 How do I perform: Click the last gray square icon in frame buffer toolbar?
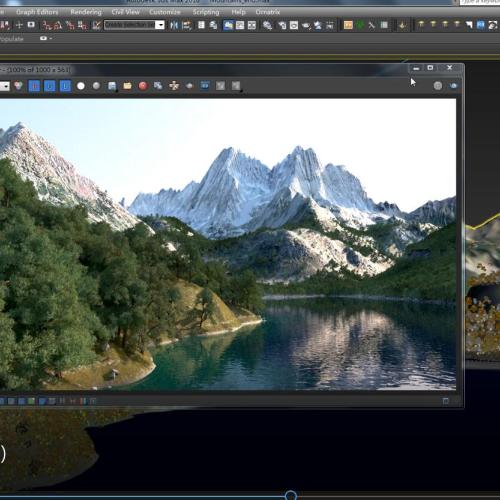coord(236,86)
